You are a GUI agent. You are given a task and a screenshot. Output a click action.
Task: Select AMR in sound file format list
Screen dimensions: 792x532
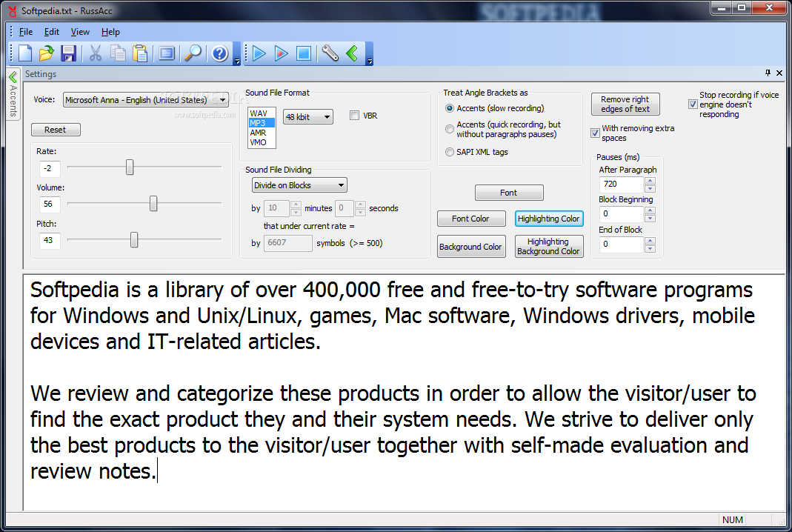coord(262,133)
